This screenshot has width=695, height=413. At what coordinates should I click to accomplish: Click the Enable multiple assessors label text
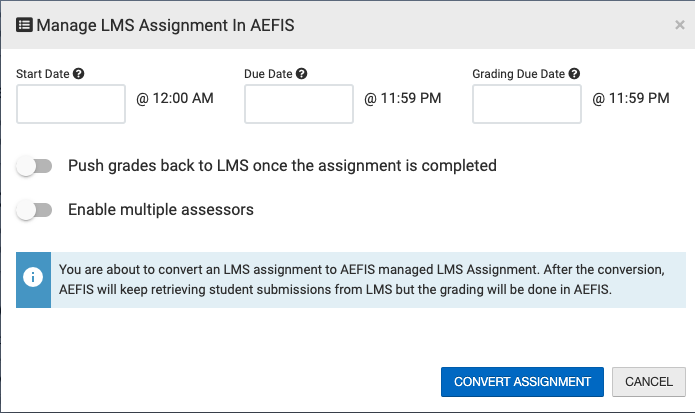(161, 210)
